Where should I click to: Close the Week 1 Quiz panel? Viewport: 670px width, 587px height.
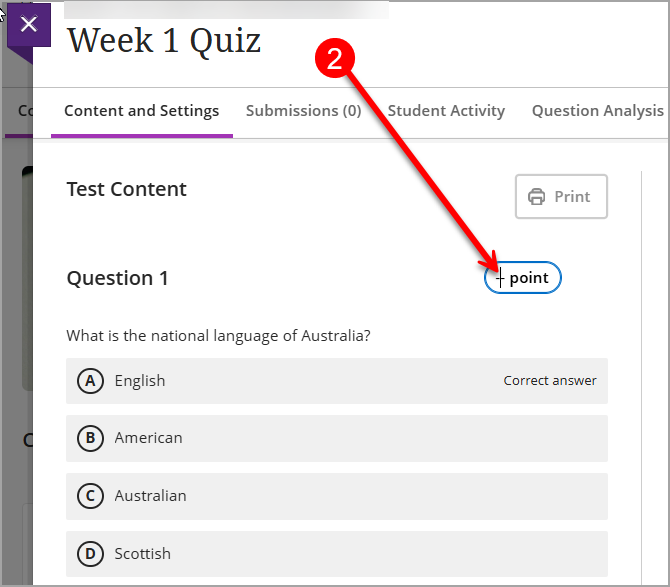[29, 24]
